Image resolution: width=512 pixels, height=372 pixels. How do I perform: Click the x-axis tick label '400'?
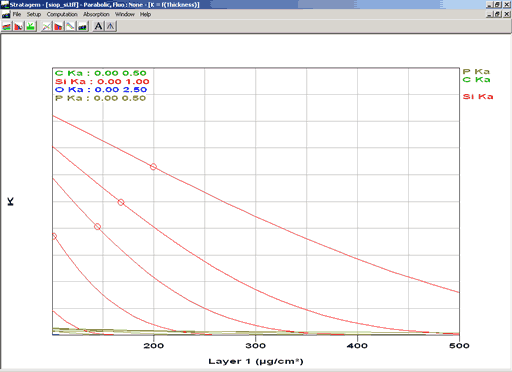tap(357, 346)
